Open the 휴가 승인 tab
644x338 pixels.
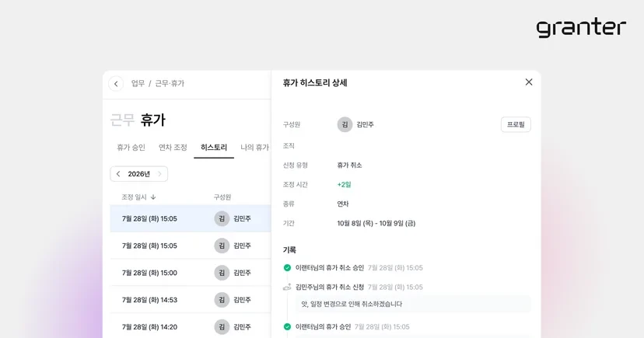(x=131, y=148)
